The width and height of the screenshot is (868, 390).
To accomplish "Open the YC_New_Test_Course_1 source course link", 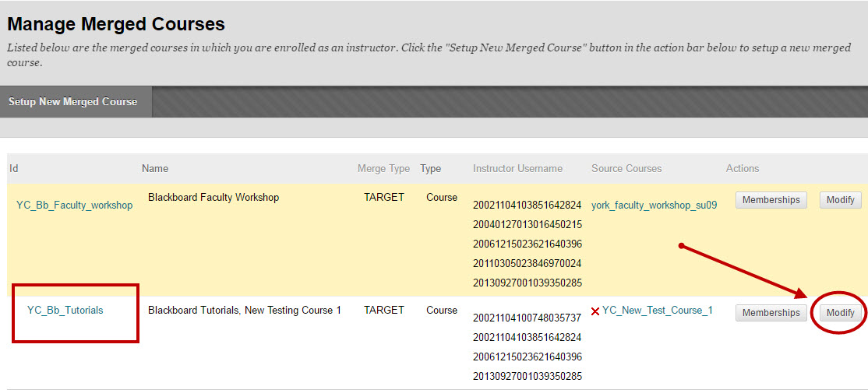I will click(657, 311).
